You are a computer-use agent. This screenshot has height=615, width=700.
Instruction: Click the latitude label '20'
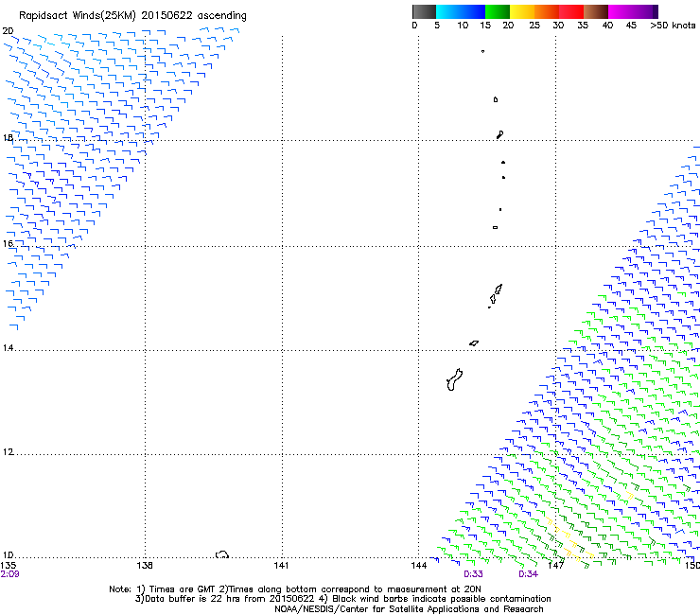(8, 31)
